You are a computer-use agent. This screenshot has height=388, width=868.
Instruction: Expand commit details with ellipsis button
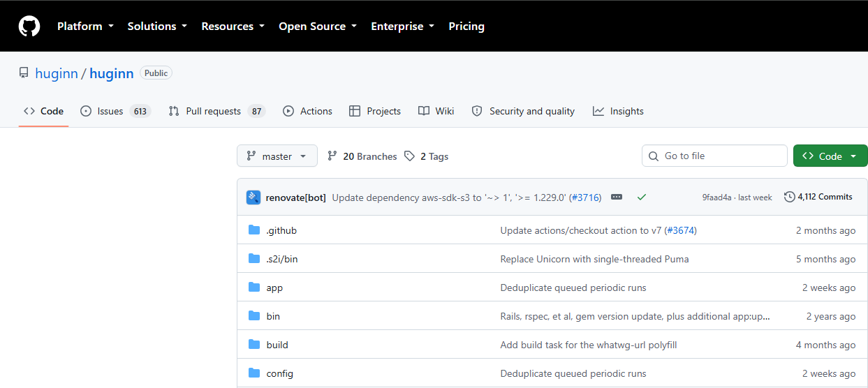pyautogui.click(x=617, y=197)
